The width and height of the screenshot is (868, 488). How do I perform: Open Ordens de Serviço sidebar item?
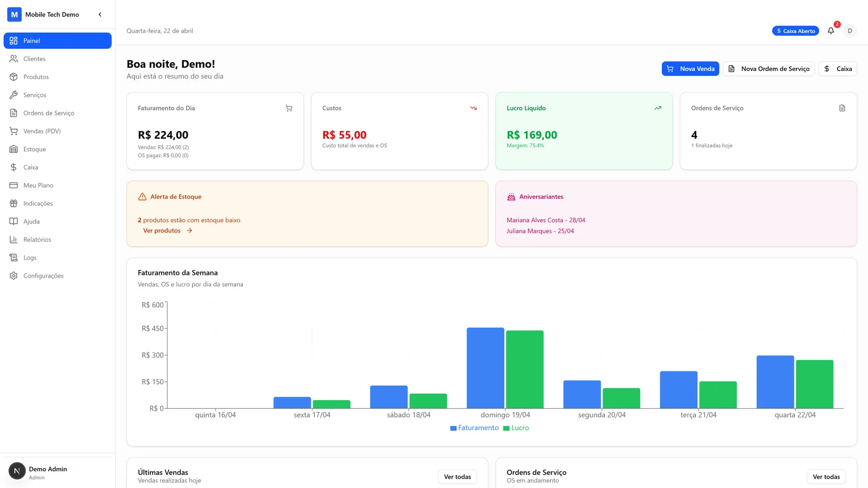[x=58, y=113]
